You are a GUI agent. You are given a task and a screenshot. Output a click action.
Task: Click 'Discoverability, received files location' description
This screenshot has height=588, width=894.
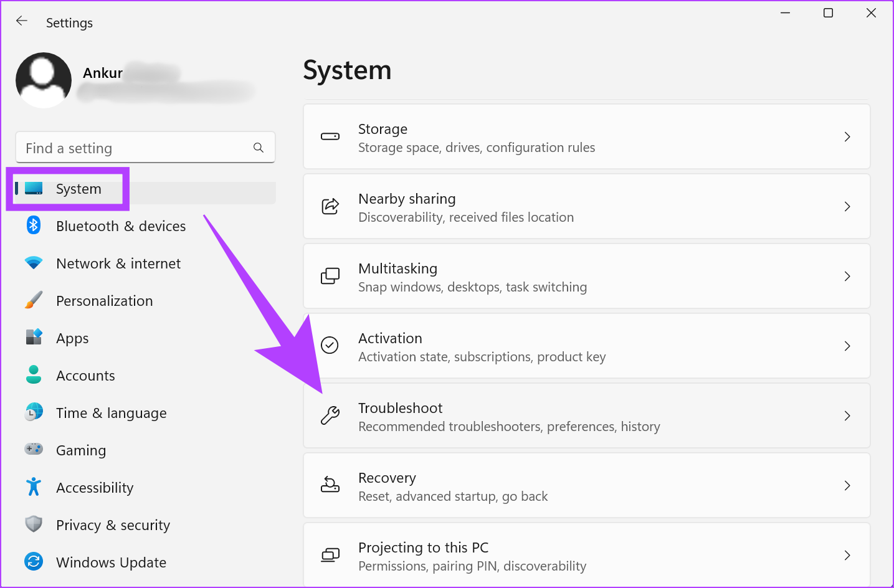click(466, 217)
